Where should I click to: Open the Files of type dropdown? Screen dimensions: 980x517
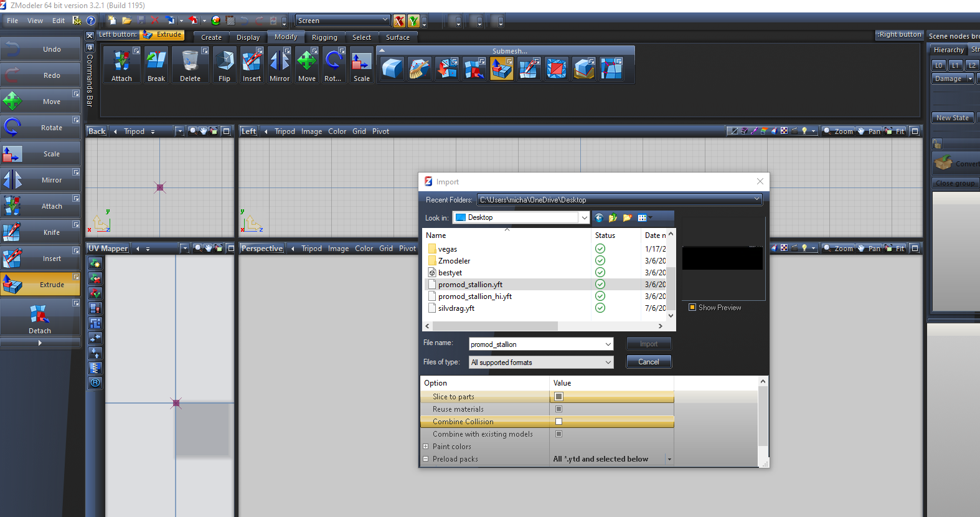608,362
